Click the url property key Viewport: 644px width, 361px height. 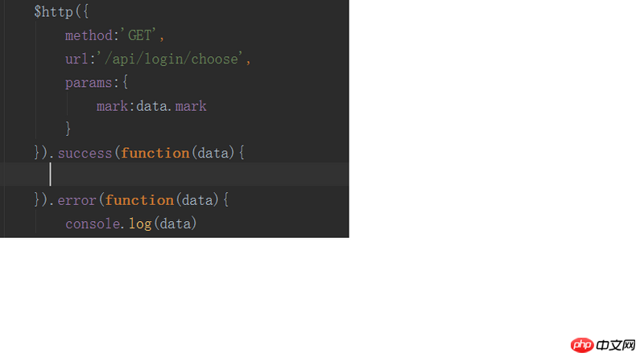[77, 59]
